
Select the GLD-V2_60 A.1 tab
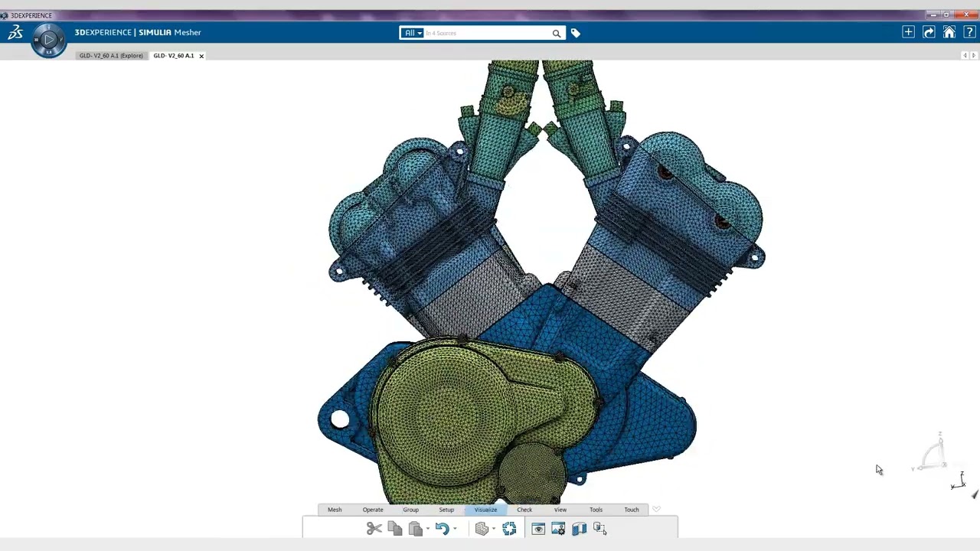coord(173,56)
